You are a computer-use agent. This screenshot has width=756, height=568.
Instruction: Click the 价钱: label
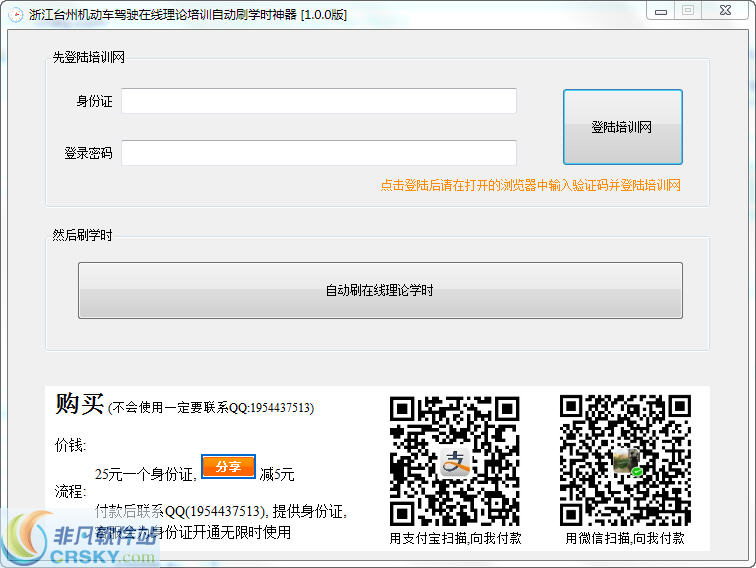click(x=70, y=445)
